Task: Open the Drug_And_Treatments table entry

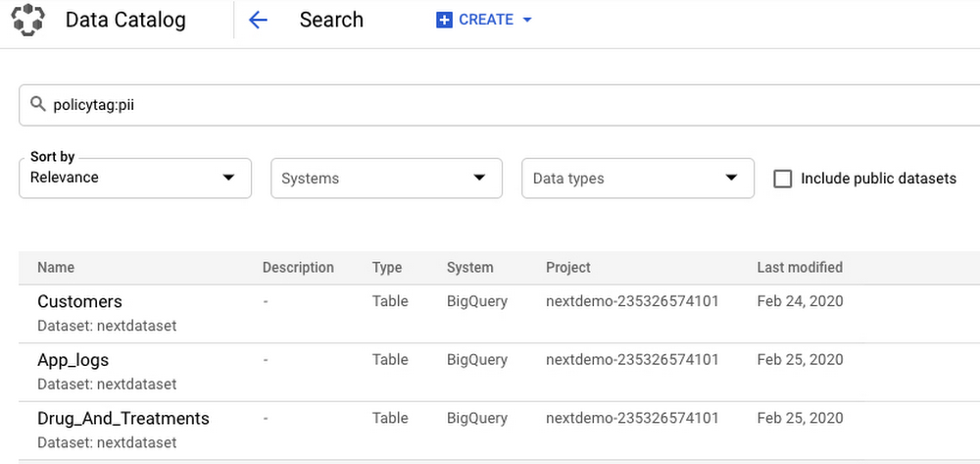Action: click(123, 418)
